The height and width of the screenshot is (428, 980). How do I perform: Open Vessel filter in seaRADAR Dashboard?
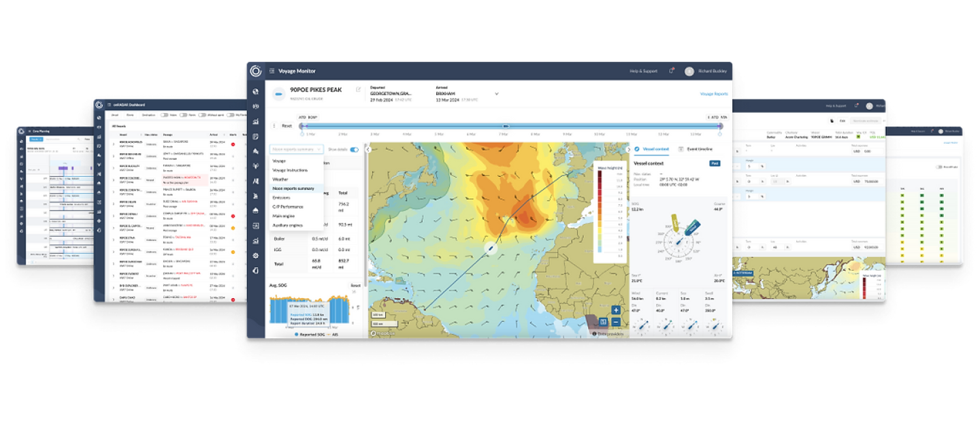click(x=114, y=115)
